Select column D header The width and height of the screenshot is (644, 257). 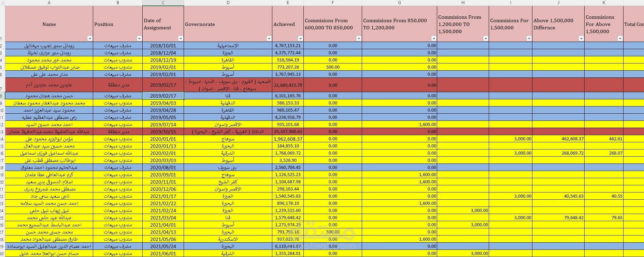click(228, 3)
